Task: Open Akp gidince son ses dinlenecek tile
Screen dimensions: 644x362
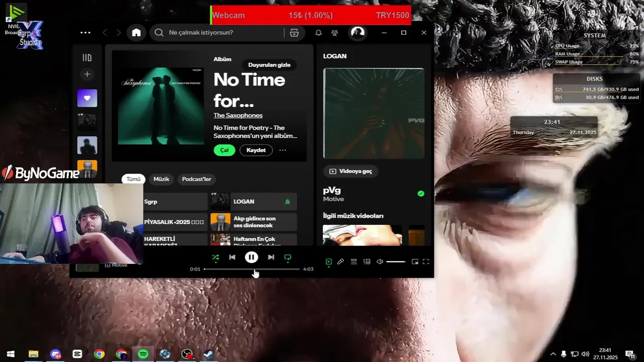Action: tap(254, 222)
